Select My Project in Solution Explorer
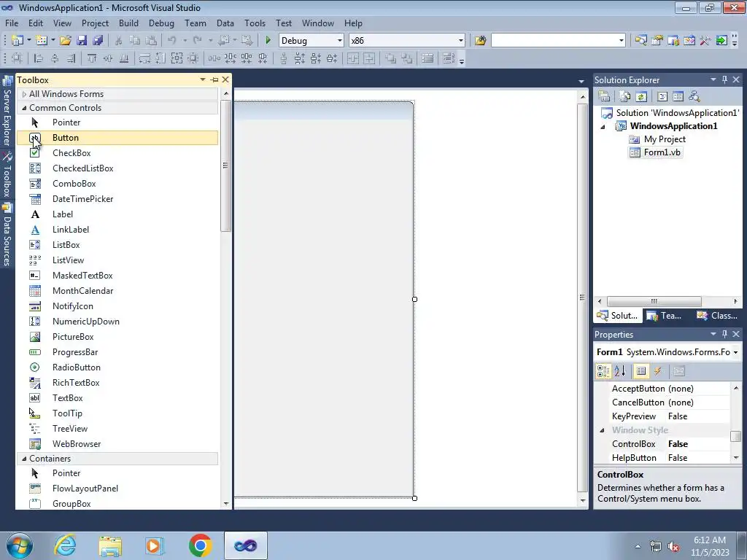The height and width of the screenshot is (560, 747). coord(665,139)
